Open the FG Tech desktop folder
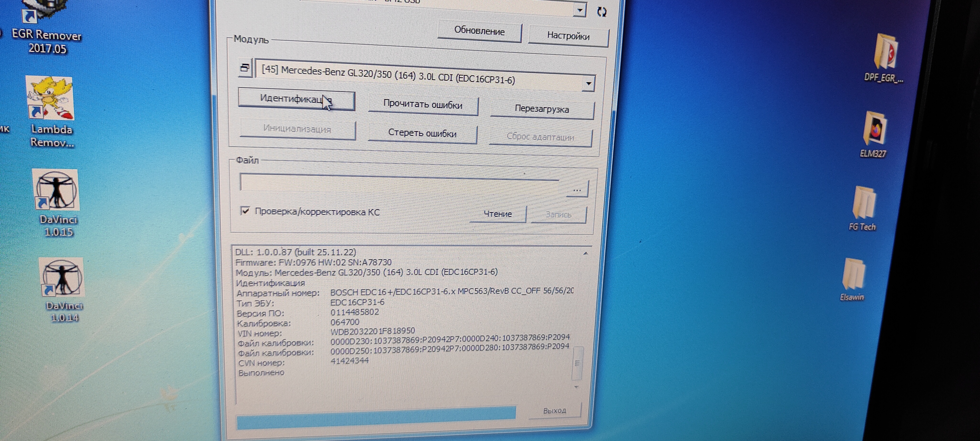Viewport: 980px width, 441px height. click(x=864, y=203)
